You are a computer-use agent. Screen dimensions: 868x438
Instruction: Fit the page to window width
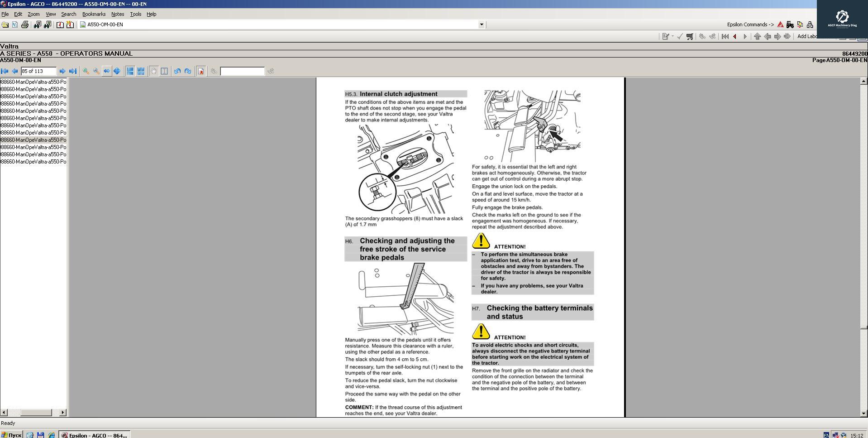coord(107,71)
